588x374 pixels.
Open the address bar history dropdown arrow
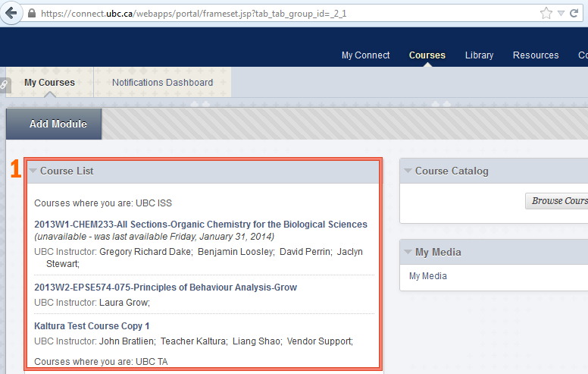coord(561,14)
